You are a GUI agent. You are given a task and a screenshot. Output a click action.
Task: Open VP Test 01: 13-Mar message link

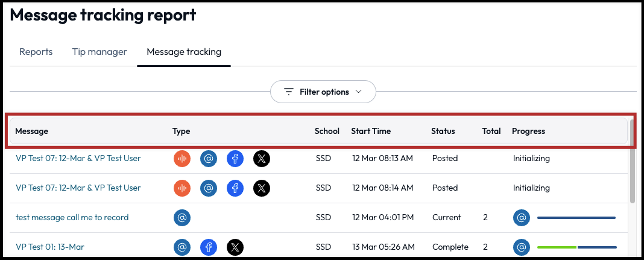[50, 247]
